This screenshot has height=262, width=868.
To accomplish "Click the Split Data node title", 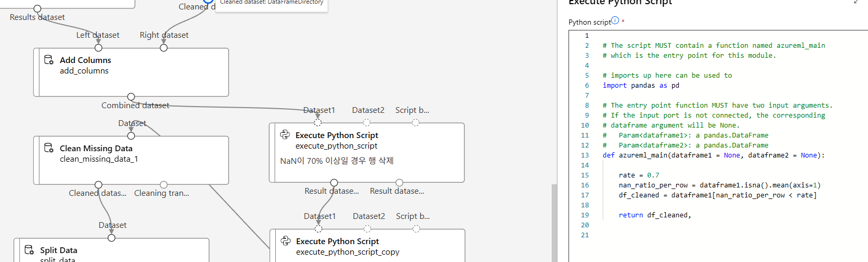I will coord(58,250).
